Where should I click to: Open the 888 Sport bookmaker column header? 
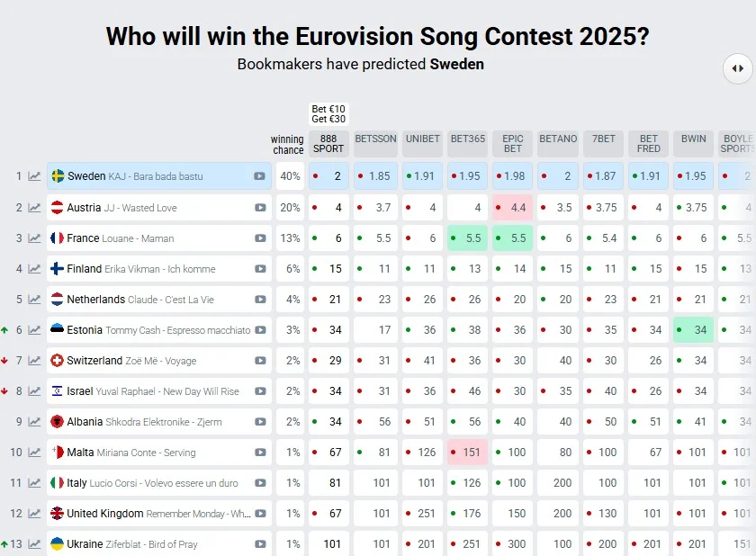(x=328, y=143)
